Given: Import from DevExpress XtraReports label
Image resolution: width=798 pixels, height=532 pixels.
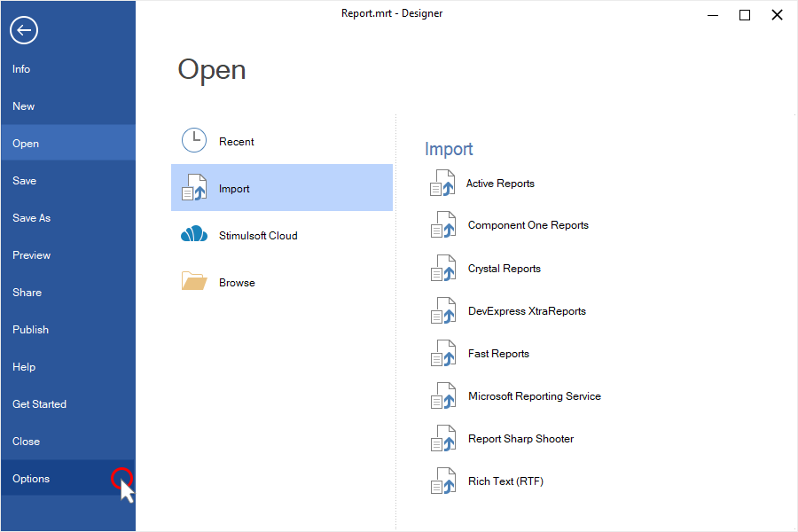Looking at the screenshot, I should [x=527, y=311].
